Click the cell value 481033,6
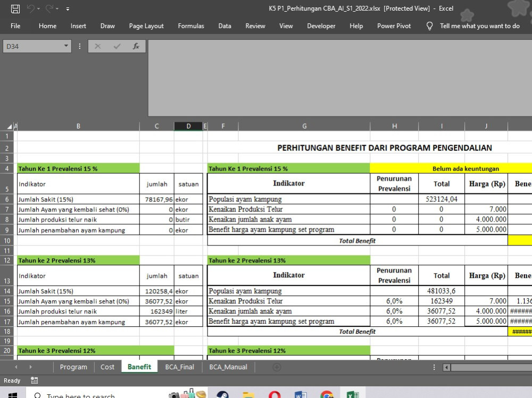The image size is (532, 398). [x=442, y=291]
